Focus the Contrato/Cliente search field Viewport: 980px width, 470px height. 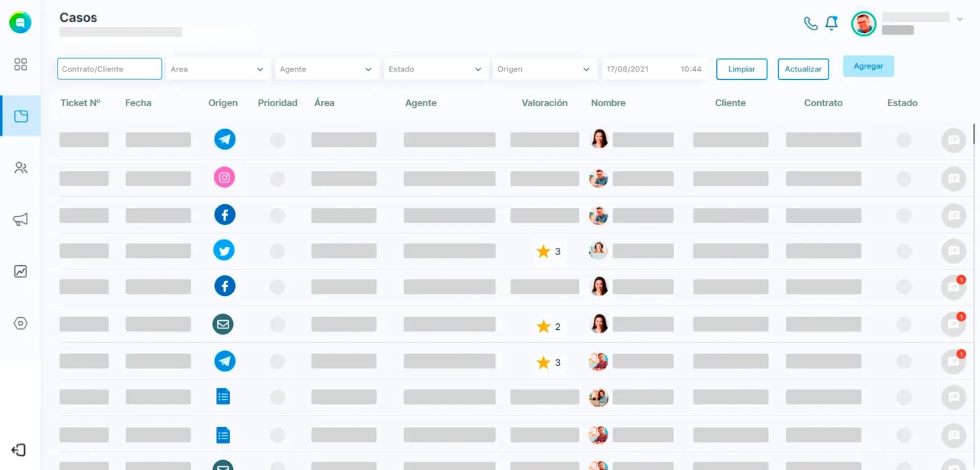click(109, 69)
